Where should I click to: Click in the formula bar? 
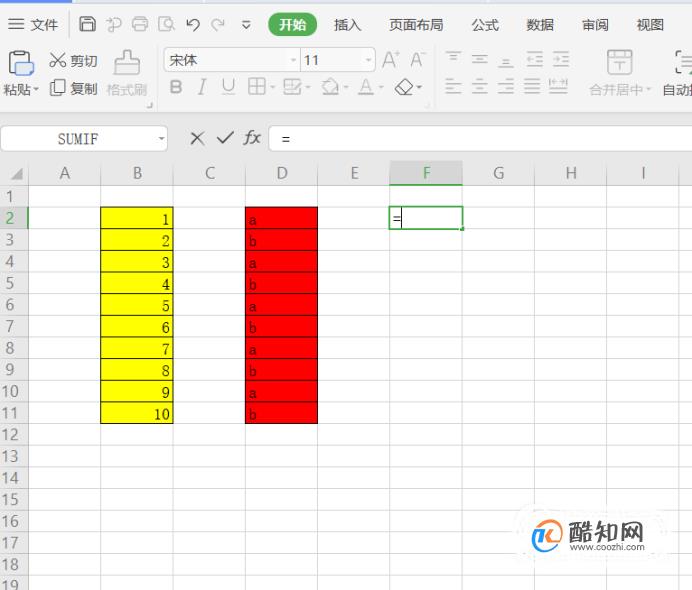[x=480, y=139]
